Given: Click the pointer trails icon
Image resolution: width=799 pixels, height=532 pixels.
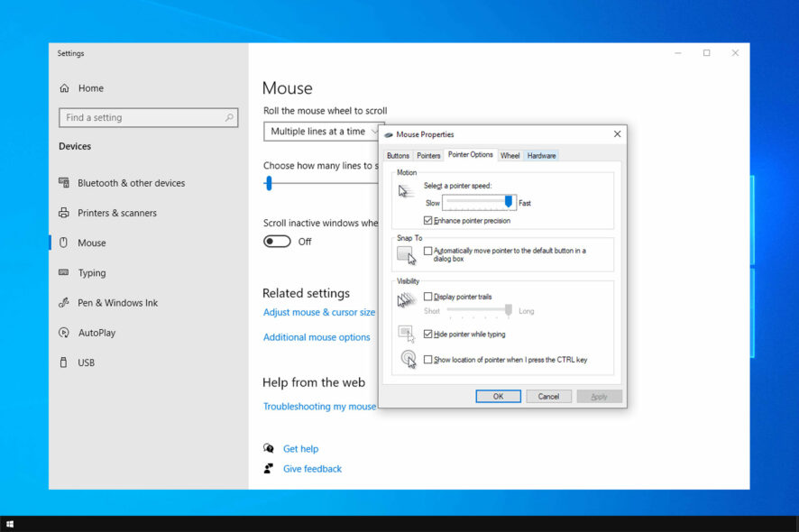Looking at the screenshot, I should [x=407, y=300].
